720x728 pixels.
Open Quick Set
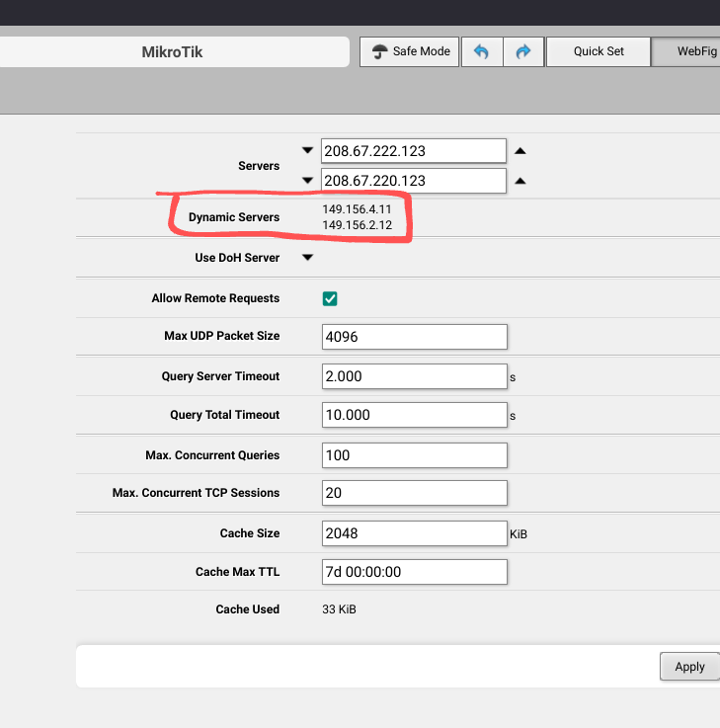[x=599, y=51]
